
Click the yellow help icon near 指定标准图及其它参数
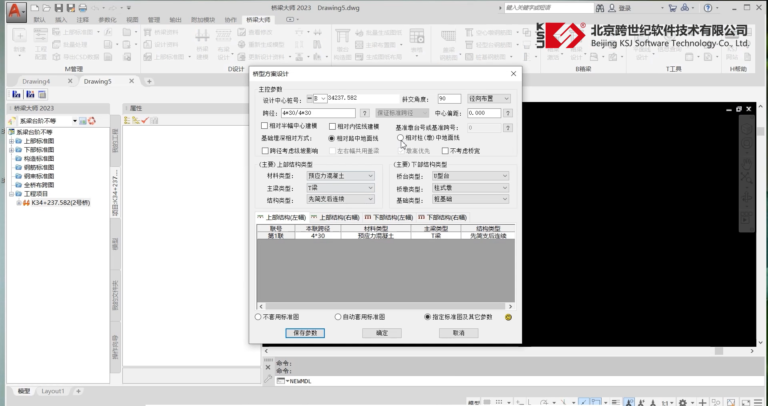click(508, 317)
